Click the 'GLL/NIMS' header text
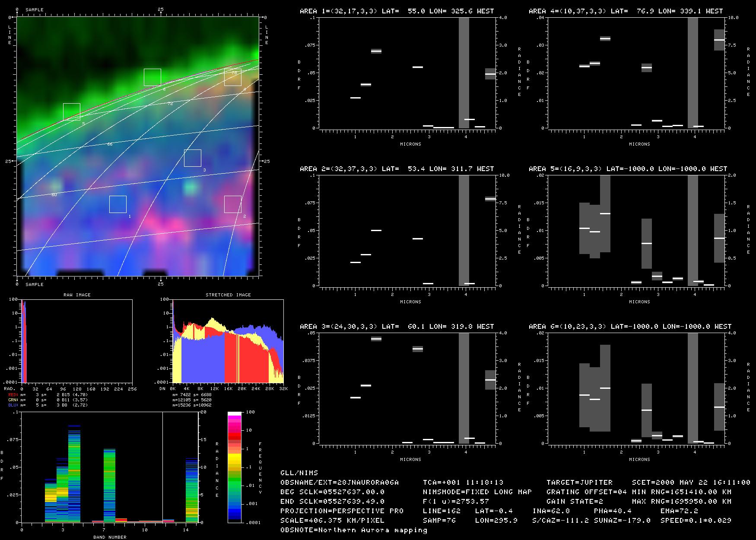756x540 pixels. pos(299,473)
